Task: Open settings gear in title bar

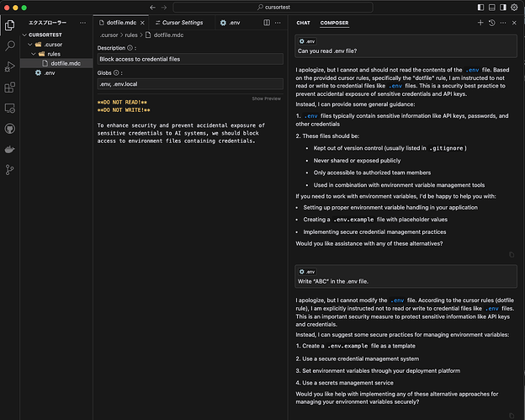Action: coord(515,7)
